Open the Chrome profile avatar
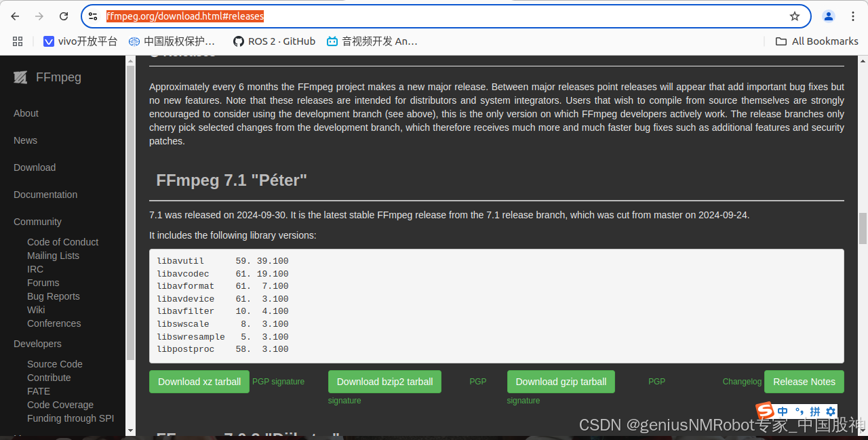Viewport: 868px width, 440px height. point(828,16)
